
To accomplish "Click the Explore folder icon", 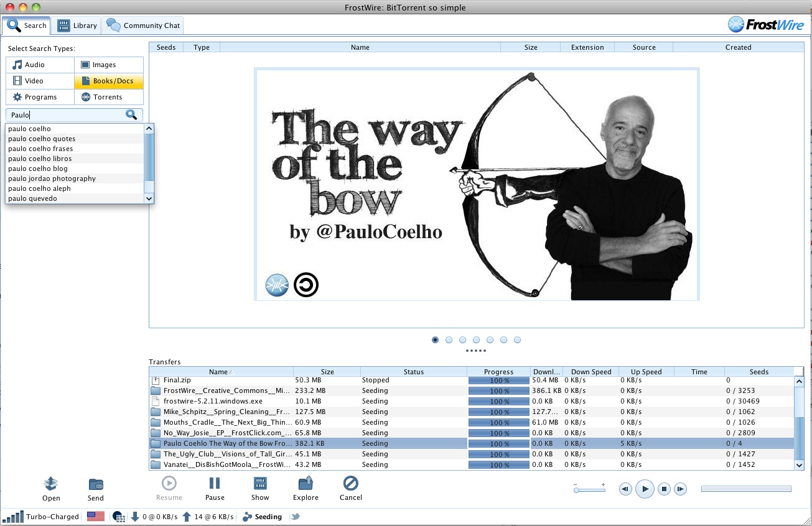I will [306, 483].
